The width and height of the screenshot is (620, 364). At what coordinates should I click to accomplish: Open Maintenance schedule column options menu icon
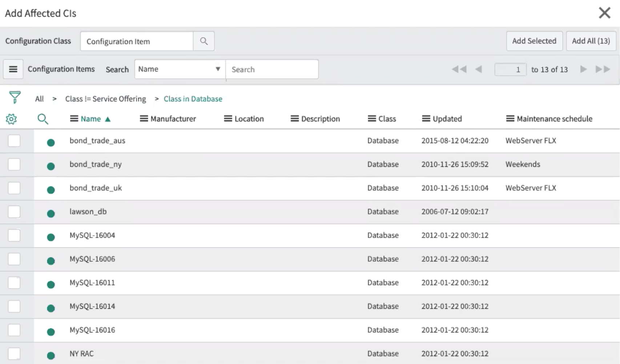510,119
